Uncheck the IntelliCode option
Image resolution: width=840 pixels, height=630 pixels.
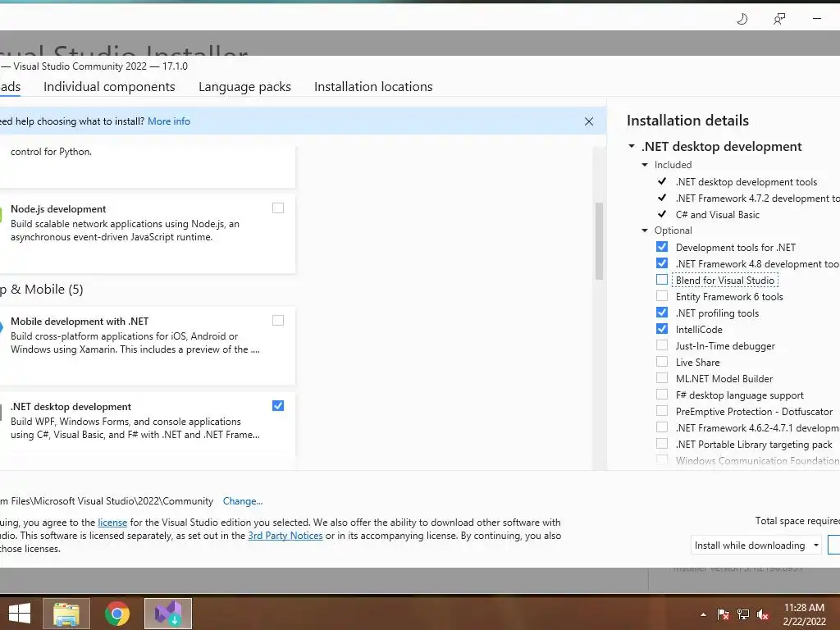[662, 329]
